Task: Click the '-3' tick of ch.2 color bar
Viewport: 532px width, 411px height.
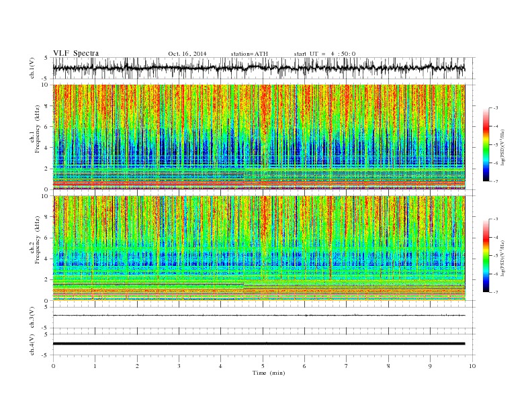Action: (495, 219)
